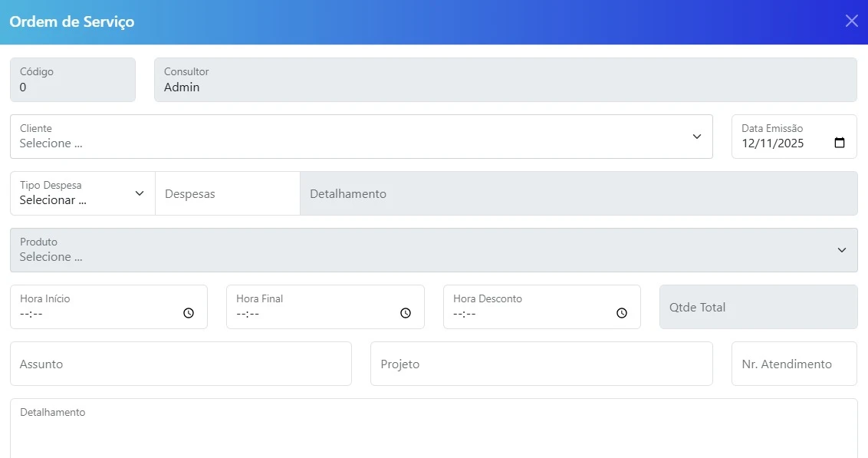Close the Ordem de Serviço dialog
The height and width of the screenshot is (458, 868).
point(851,21)
